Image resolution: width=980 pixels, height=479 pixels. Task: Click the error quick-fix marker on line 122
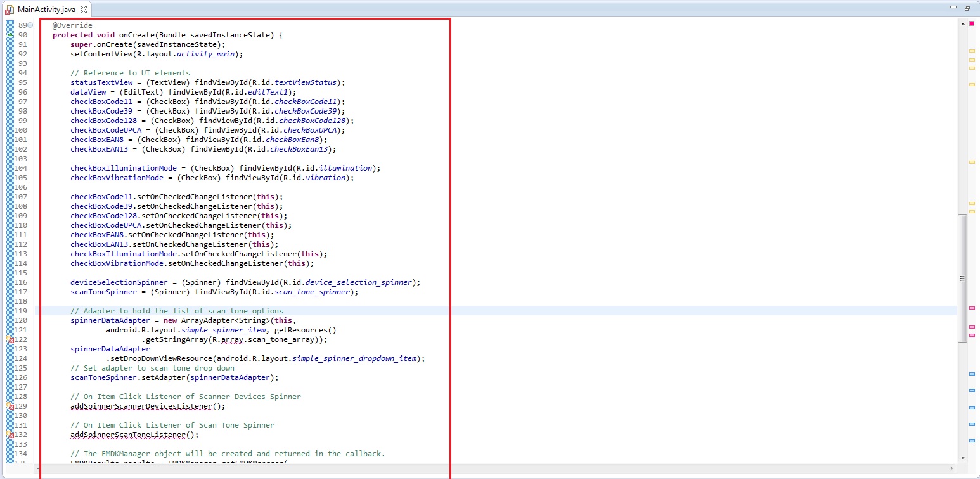click(x=10, y=340)
